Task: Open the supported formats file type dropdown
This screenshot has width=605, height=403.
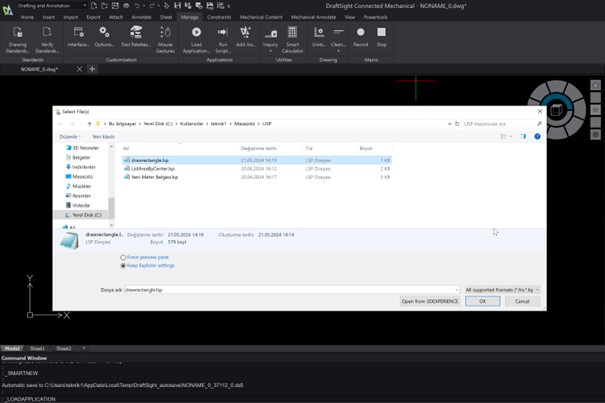Action: pyautogui.click(x=501, y=290)
